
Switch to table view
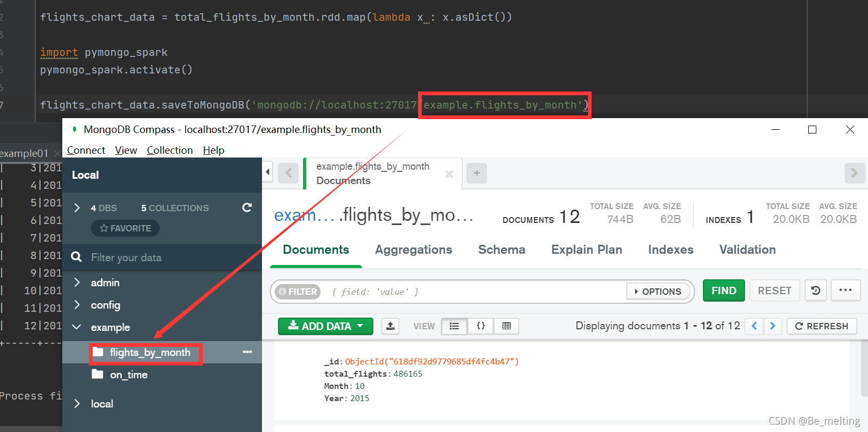coord(506,326)
